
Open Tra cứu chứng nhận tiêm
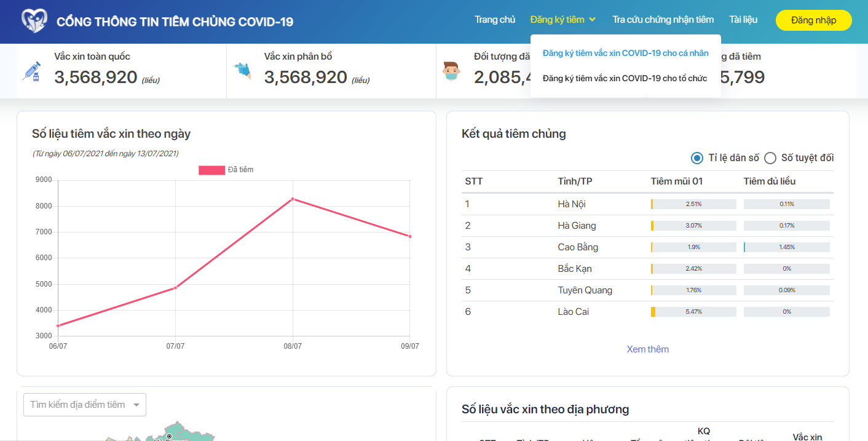pyautogui.click(x=663, y=20)
